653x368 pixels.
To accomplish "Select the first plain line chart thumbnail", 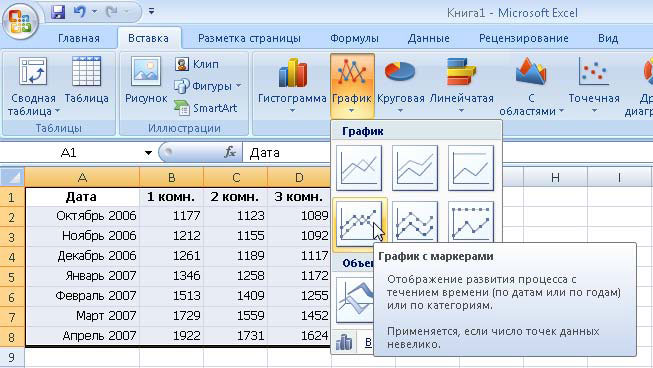I will [x=359, y=168].
